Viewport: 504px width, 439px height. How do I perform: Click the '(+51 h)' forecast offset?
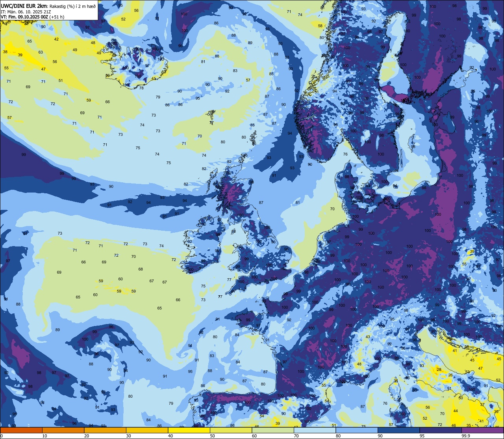57,17
